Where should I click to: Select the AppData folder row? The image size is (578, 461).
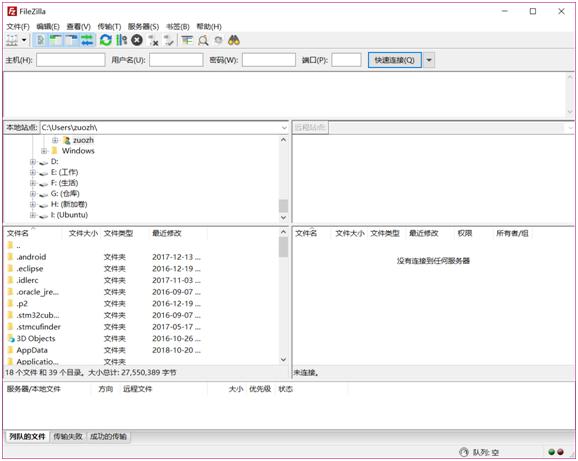142,350
